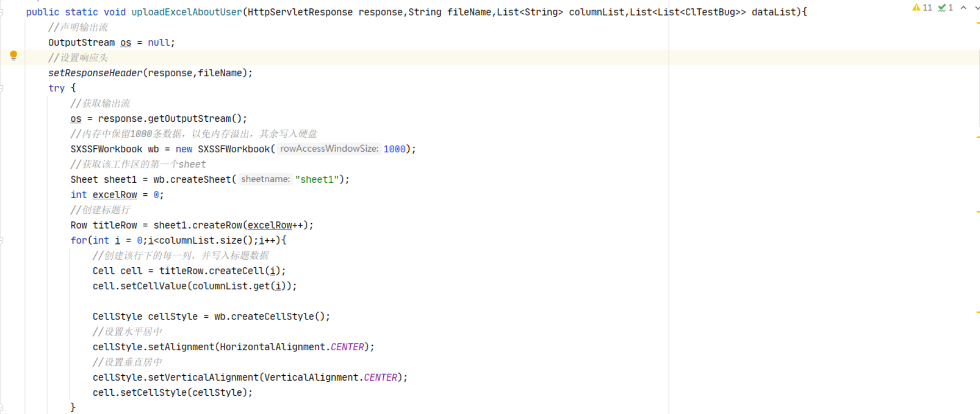Click 'CellStyle' type in declaration
The width and height of the screenshot is (980, 414).
coord(117,317)
